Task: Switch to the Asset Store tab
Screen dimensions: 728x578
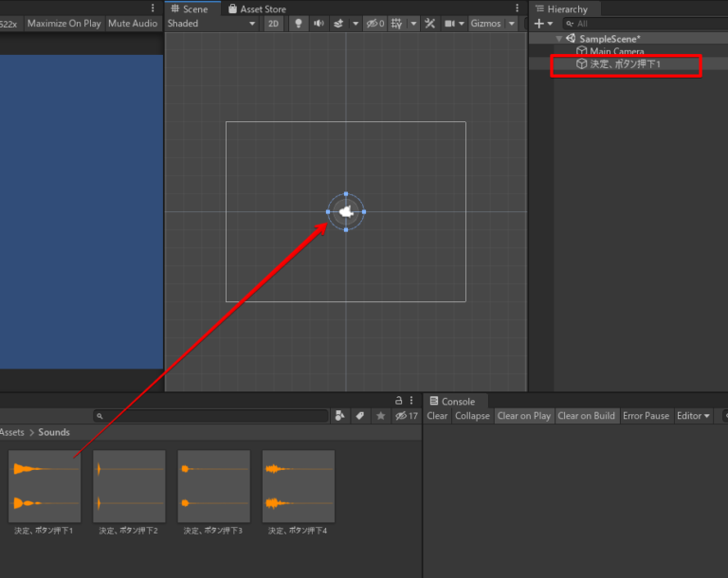Action: coord(257,9)
